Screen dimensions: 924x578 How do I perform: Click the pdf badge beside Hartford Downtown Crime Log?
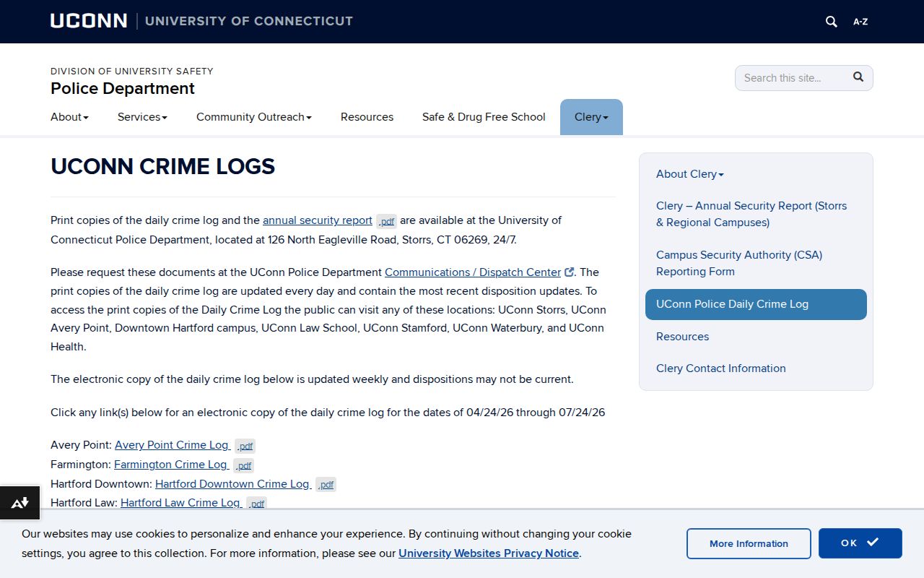[326, 485]
